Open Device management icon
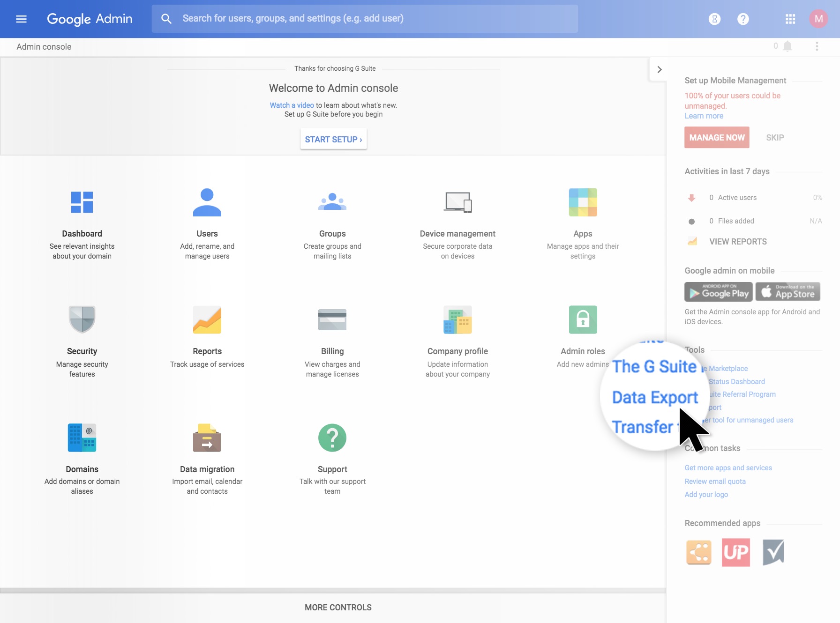Screen dimensions: 840x623 [x=457, y=202]
